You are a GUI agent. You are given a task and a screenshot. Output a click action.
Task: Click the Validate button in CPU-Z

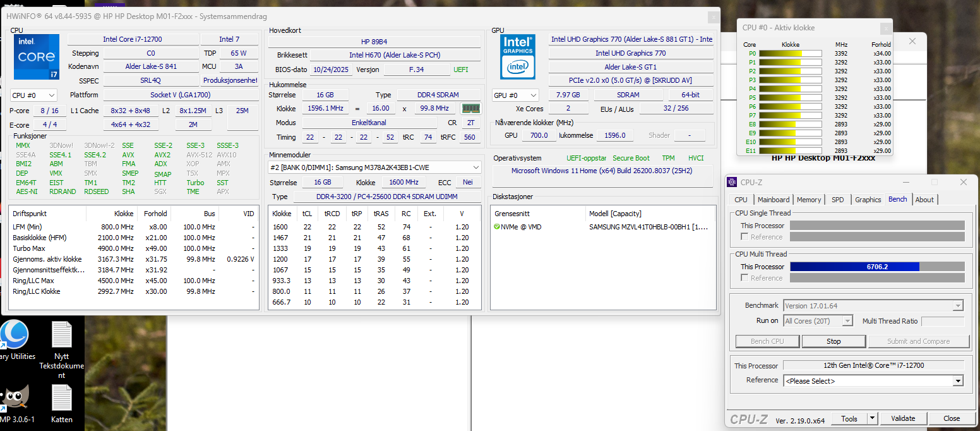(902, 418)
